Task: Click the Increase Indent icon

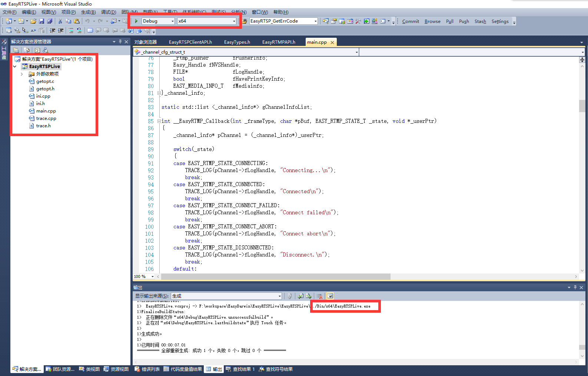Action: [60, 30]
